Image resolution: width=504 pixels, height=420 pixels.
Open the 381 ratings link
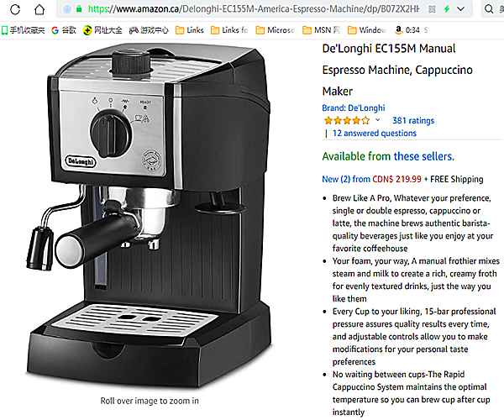[x=413, y=120]
